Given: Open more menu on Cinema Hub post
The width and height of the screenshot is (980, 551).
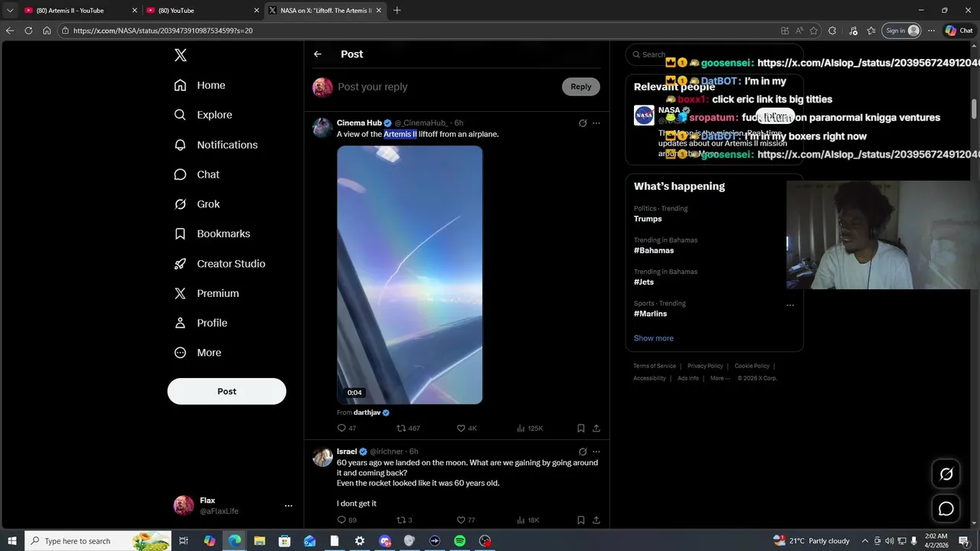Looking at the screenshot, I should (x=596, y=122).
